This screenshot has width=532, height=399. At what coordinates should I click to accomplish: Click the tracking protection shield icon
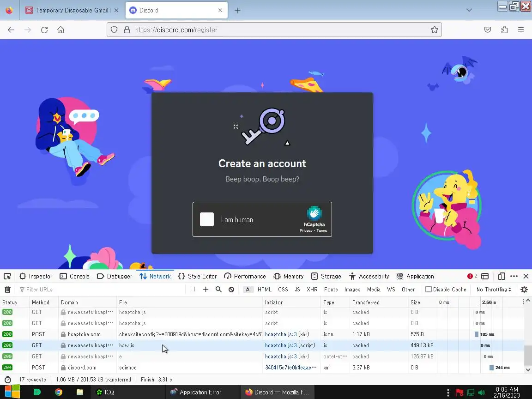coord(114,30)
